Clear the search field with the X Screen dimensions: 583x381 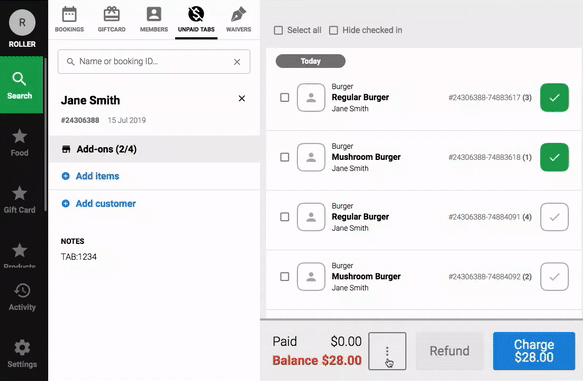[237, 62]
